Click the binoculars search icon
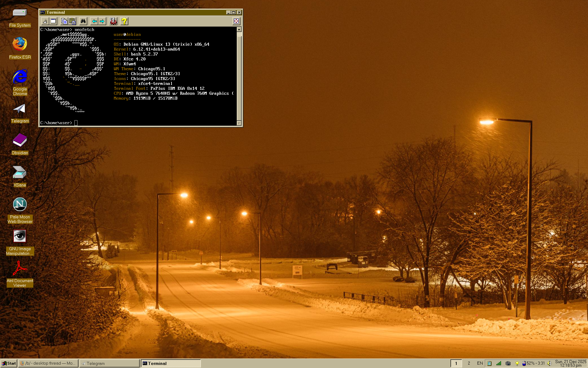This screenshot has height=368, width=588. tap(83, 21)
